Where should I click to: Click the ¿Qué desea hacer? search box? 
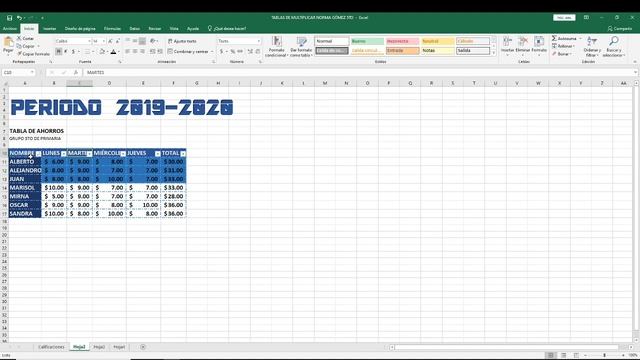pyautogui.click(x=227, y=29)
